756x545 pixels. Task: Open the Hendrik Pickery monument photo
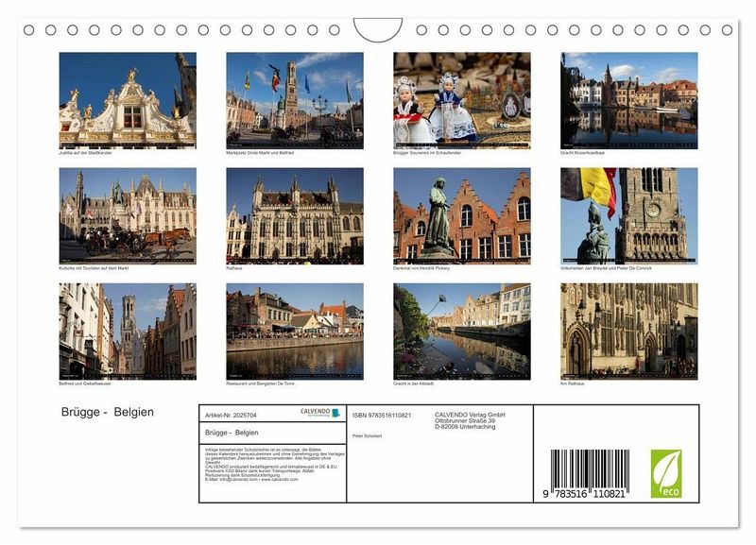[x=462, y=216]
